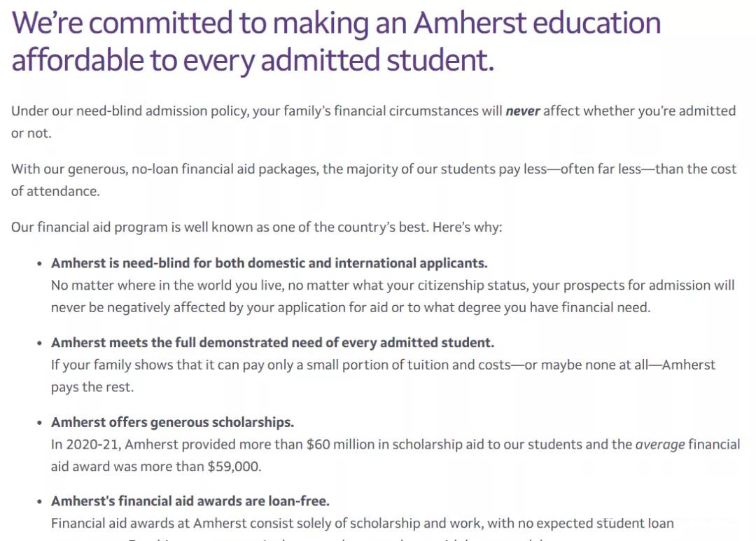Click the italic word 'average'
Image resolution: width=756 pixels, height=541 pixels.
tap(660, 444)
